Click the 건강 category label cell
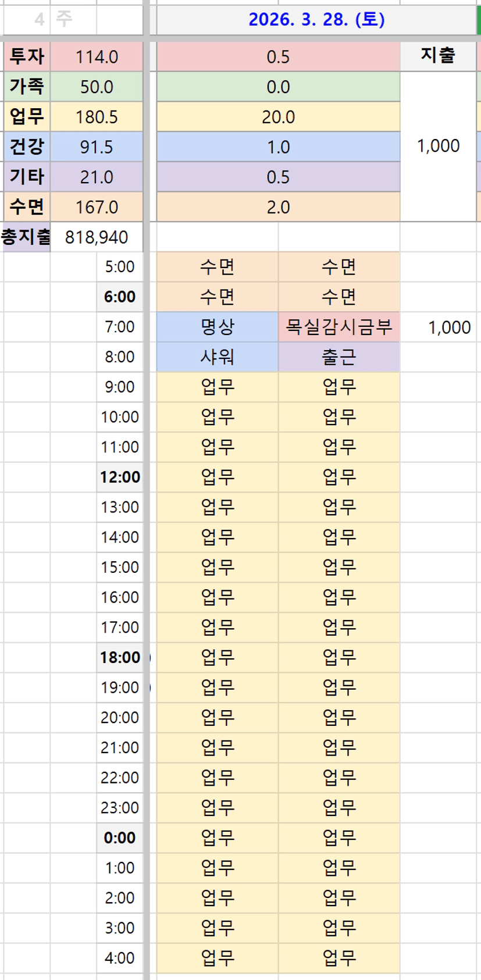481x980 pixels. pyautogui.click(x=27, y=147)
